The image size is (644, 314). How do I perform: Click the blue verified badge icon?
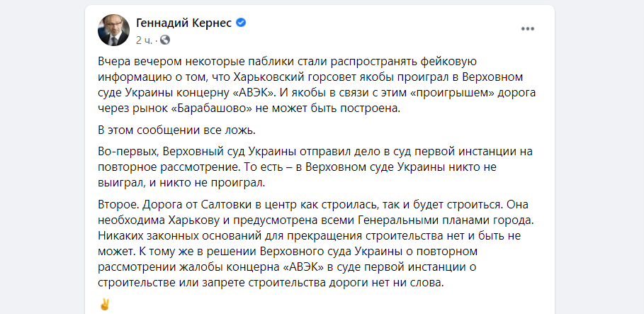(x=241, y=23)
